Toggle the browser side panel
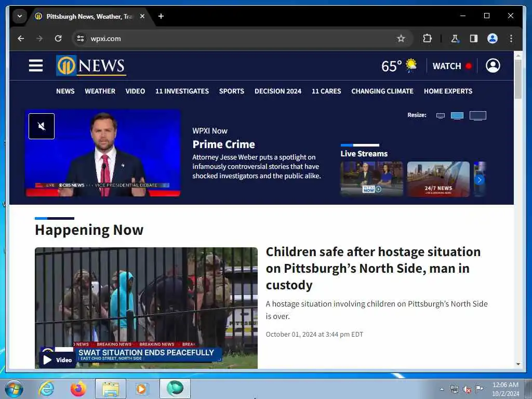Screen dimensions: 532x399 474,38
